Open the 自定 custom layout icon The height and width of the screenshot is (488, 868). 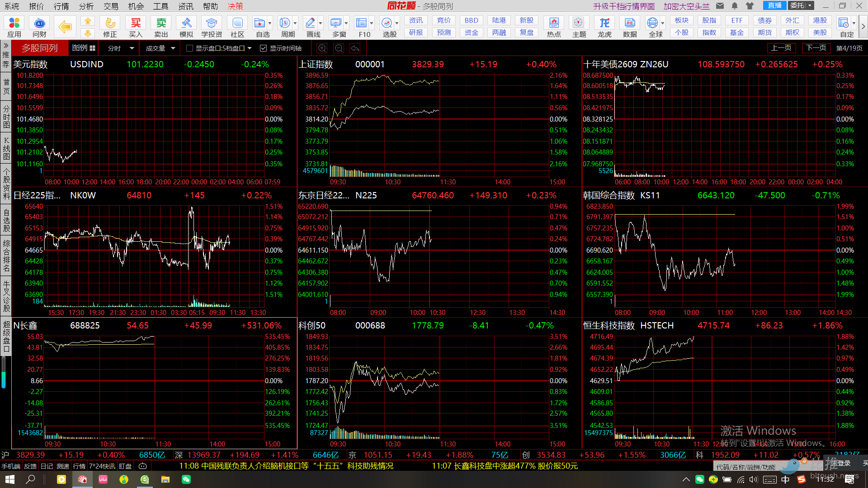tap(844, 27)
